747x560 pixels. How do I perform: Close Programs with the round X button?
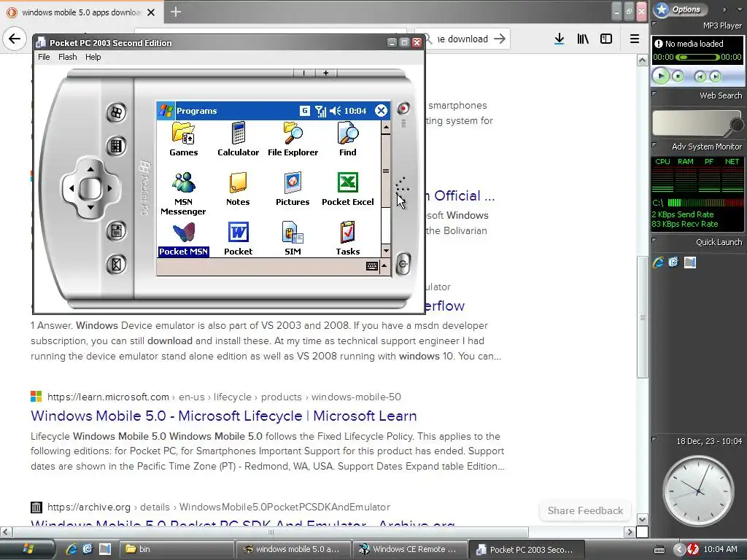(x=381, y=111)
